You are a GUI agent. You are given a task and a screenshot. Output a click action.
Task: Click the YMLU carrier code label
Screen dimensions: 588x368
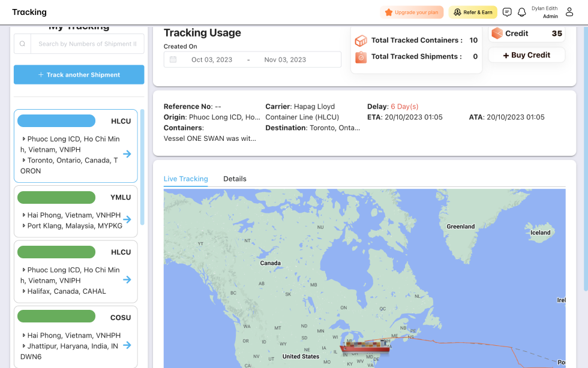click(121, 197)
